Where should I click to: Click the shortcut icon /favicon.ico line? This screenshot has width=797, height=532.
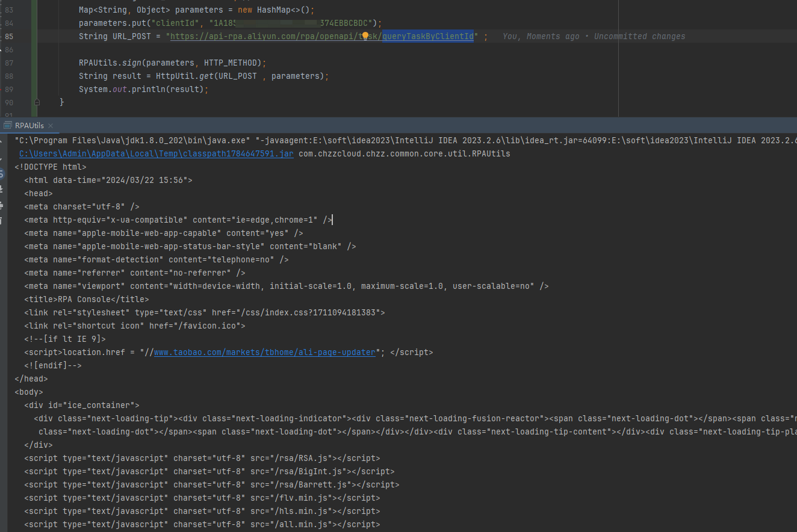tap(135, 326)
